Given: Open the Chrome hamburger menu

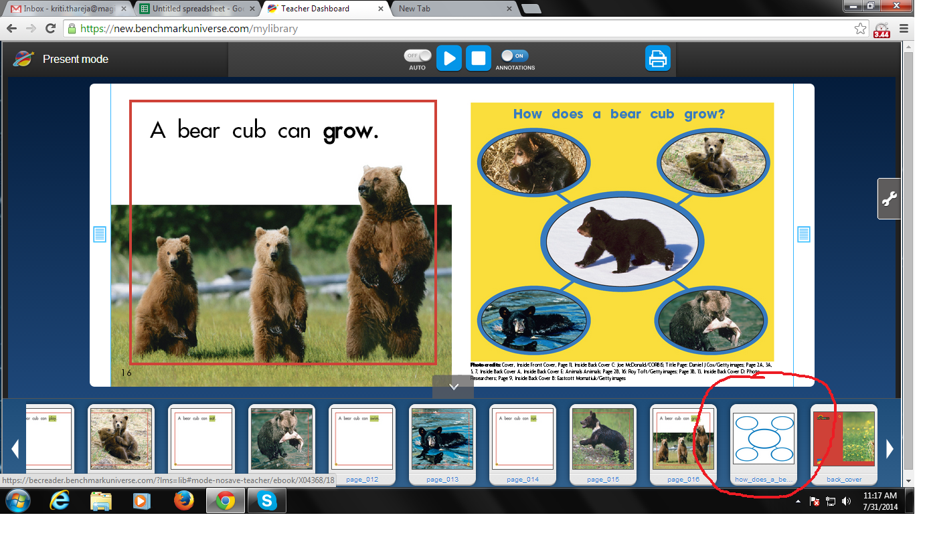Looking at the screenshot, I should pyautogui.click(x=904, y=29).
